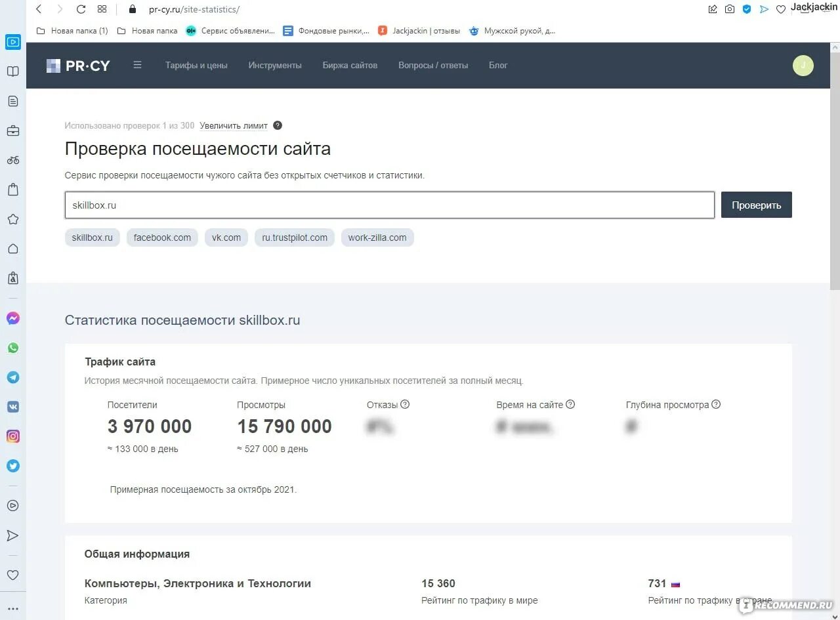Click the Проверить button
The width and height of the screenshot is (840, 620).
pyautogui.click(x=757, y=205)
